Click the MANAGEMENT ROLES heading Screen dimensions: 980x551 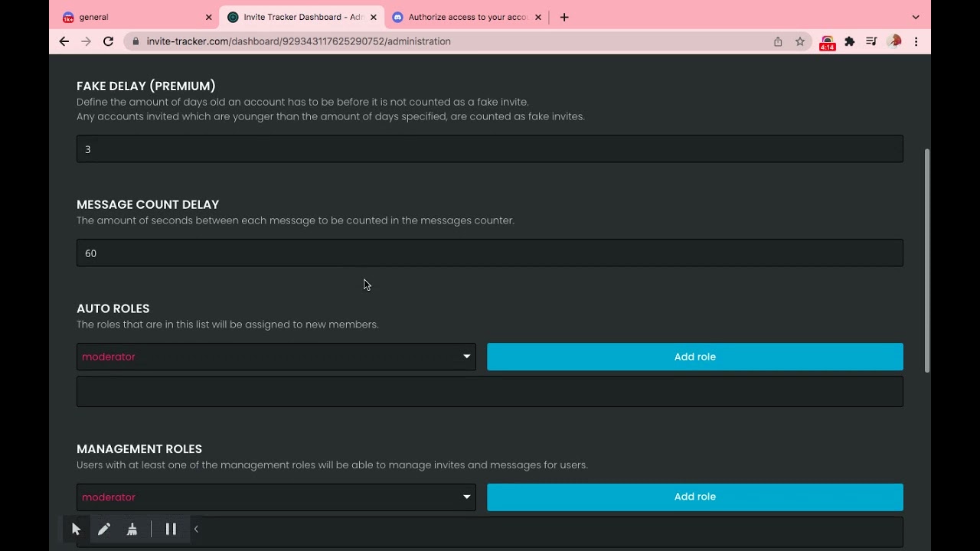tap(139, 448)
